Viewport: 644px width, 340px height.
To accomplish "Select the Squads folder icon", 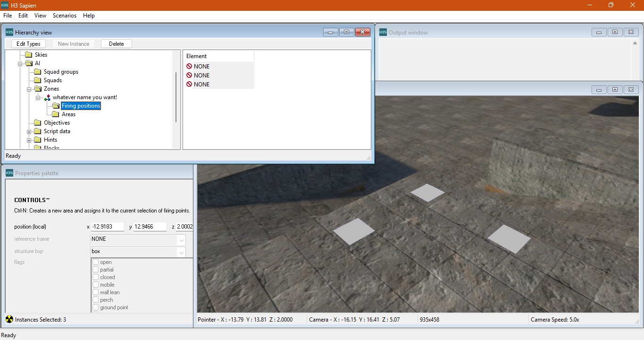I will (38, 80).
